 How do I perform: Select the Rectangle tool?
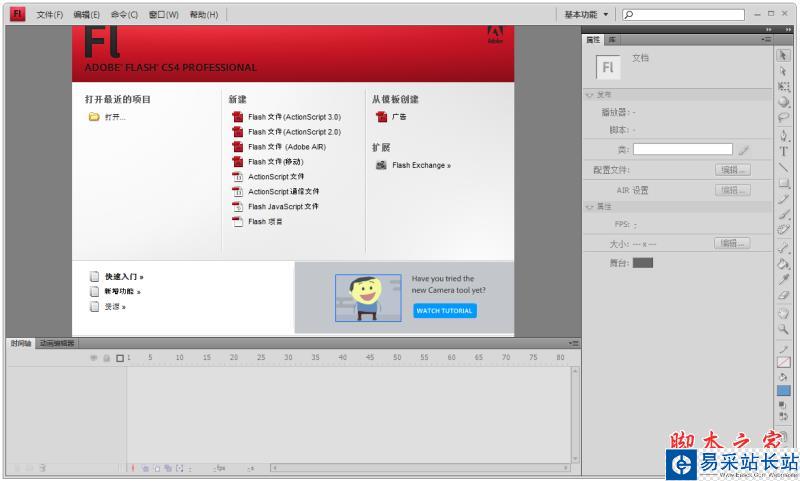click(783, 183)
